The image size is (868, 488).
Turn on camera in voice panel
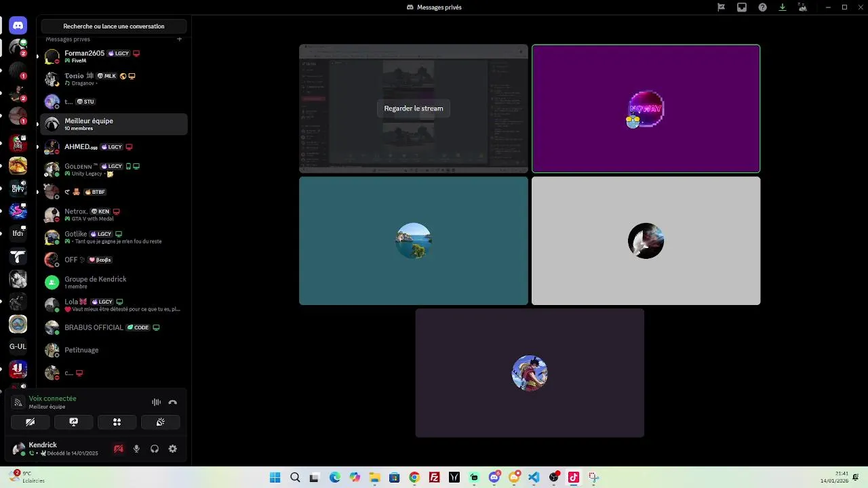[x=31, y=422]
